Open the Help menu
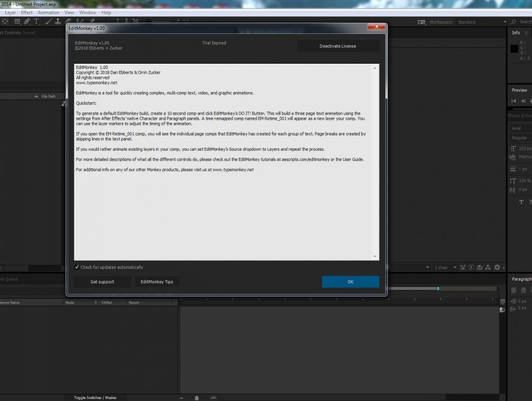This screenshot has height=401, width=532. tap(106, 13)
